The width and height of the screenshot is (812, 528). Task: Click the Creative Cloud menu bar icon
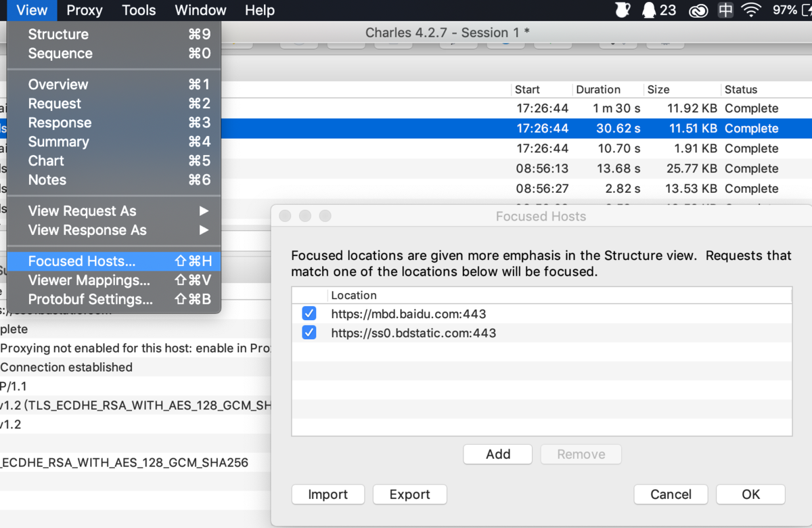pyautogui.click(x=698, y=10)
